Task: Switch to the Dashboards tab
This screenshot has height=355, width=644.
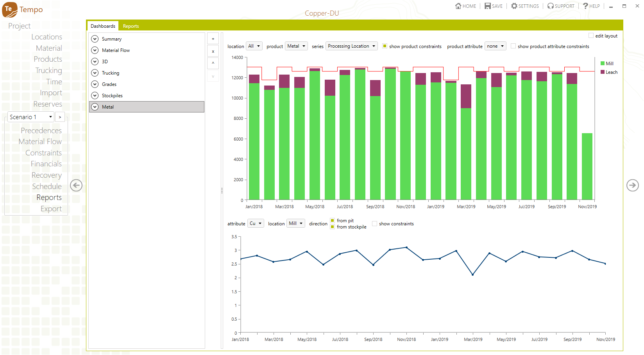Action: tap(103, 26)
